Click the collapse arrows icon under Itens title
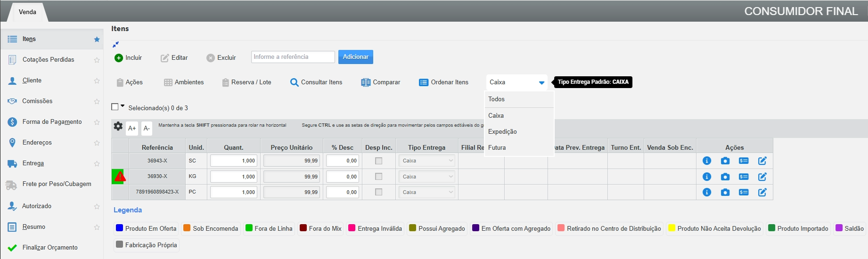This screenshot has height=259, width=868. 115,44
